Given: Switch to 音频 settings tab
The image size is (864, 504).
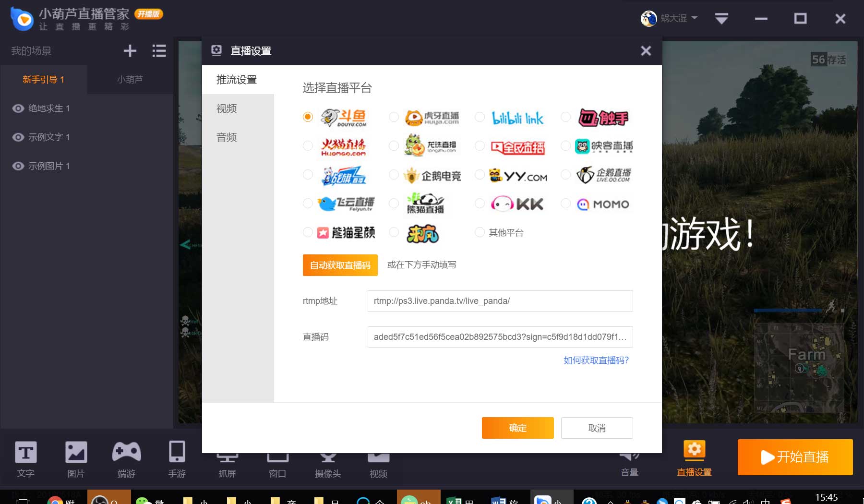Looking at the screenshot, I should pyautogui.click(x=238, y=137).
